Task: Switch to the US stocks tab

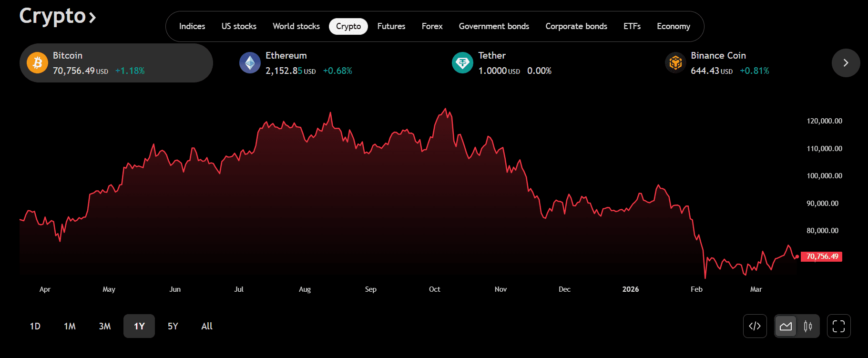Action: pyautogui.click(x=239, y=26)
